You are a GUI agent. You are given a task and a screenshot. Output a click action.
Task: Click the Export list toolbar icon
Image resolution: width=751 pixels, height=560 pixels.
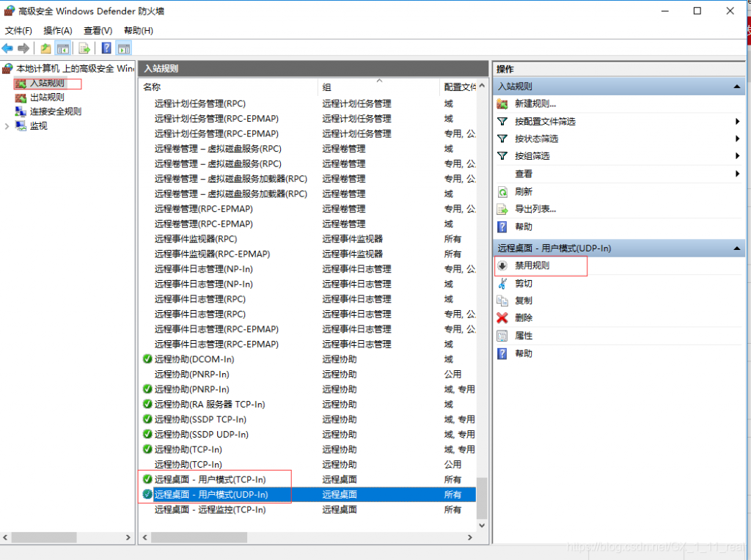click(x=84, y=48)
